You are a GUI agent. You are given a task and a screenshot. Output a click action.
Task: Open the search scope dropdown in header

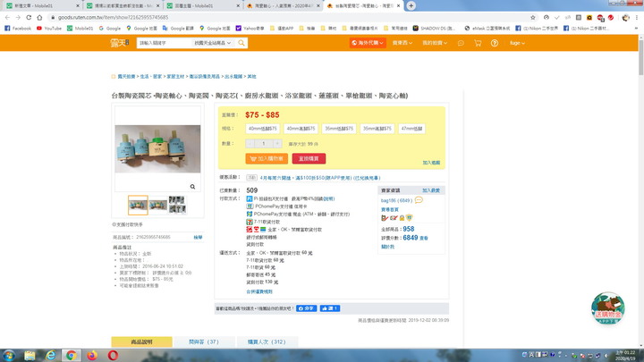click(x=213, y=43)
